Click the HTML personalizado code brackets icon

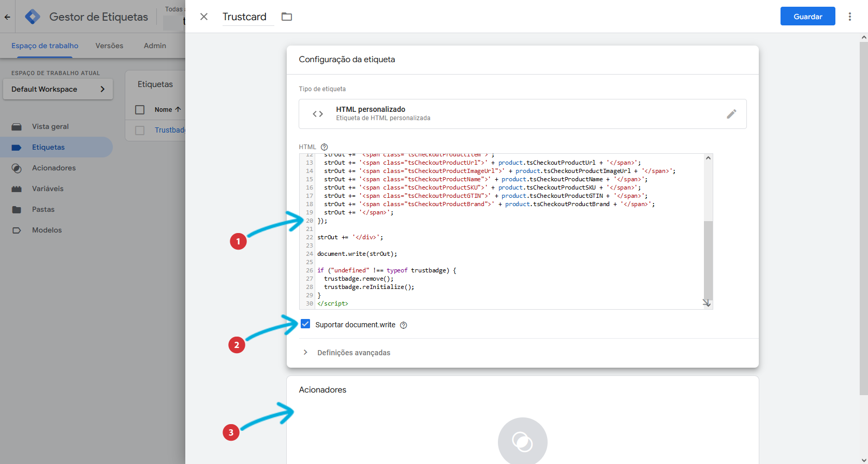point(318,114)
